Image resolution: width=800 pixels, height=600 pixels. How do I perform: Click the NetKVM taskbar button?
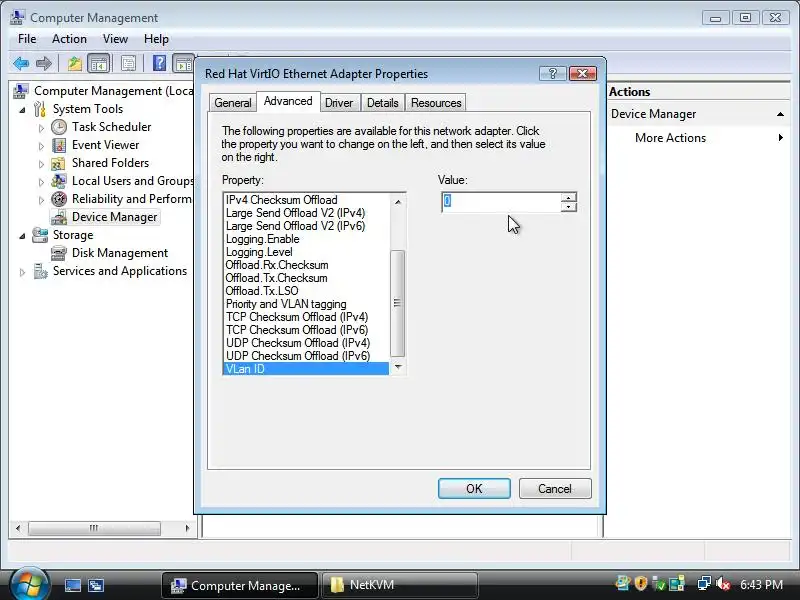pos(400,585)
